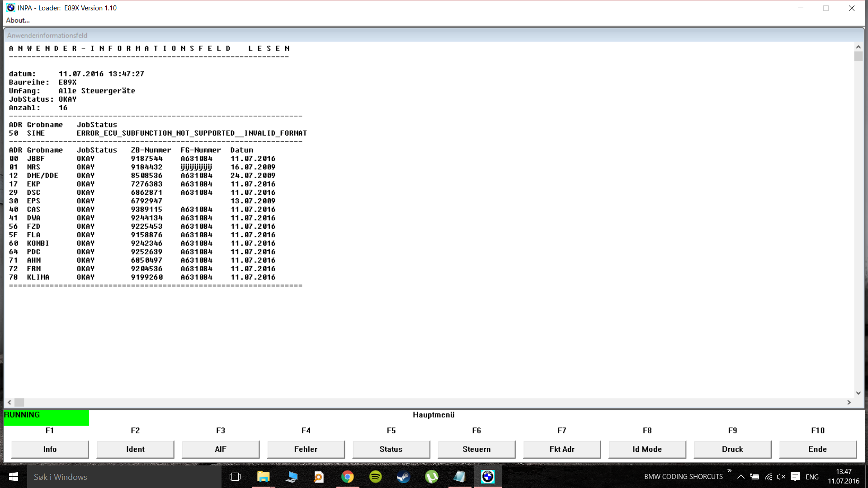
Task: Click the Ende button under F10
Action: pyautogui.click(x=818, y=449)
